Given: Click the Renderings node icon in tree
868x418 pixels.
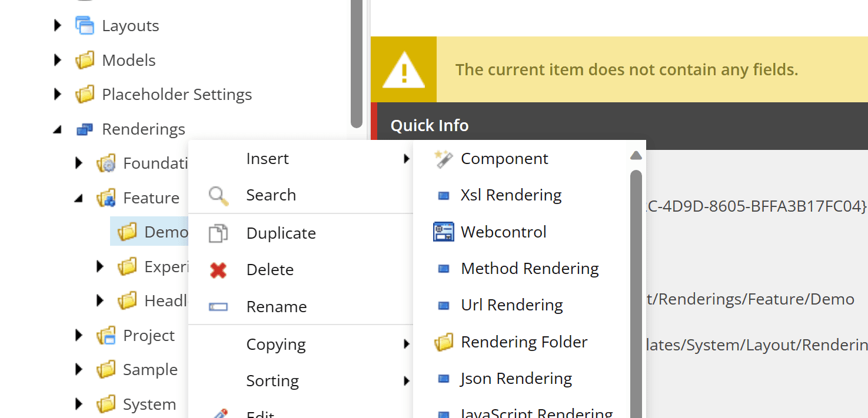Looking at the screenshot, I should pos(85,129).
